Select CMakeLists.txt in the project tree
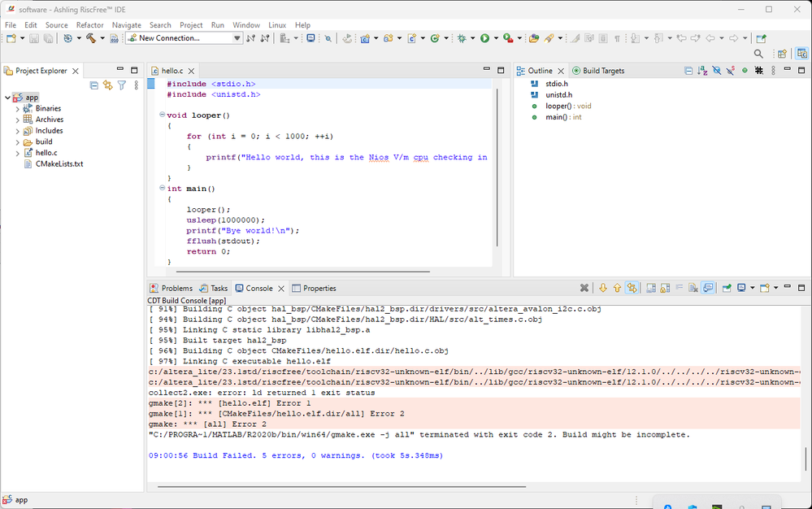This screenshot has height=509, width=812. 59,163
